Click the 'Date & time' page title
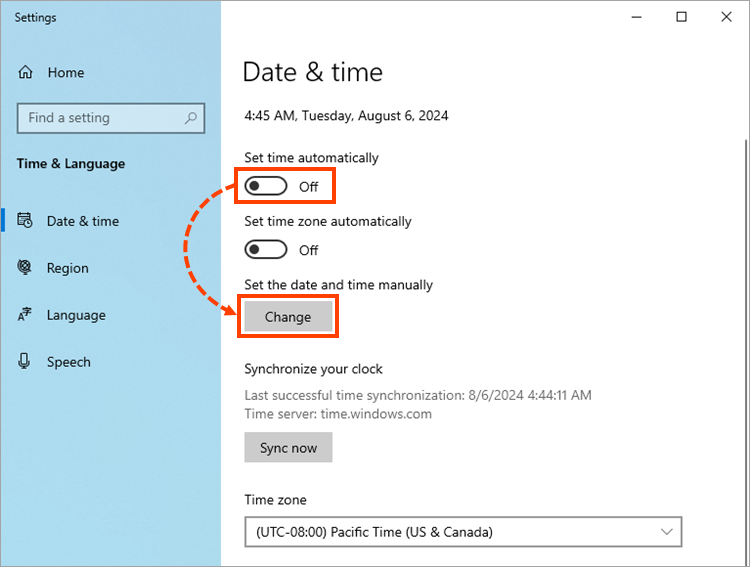Viewport: 750px width, 567px height. pos(313,72)
